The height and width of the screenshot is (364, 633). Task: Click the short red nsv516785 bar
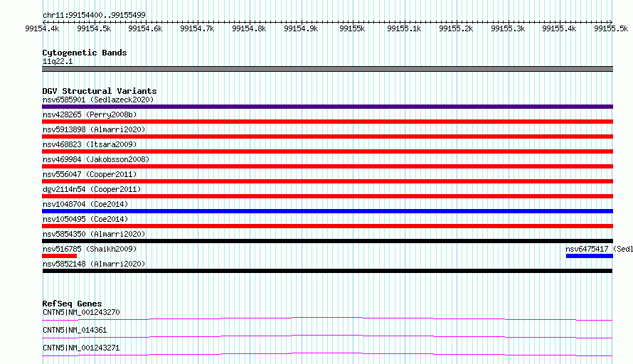pos(59,256)
